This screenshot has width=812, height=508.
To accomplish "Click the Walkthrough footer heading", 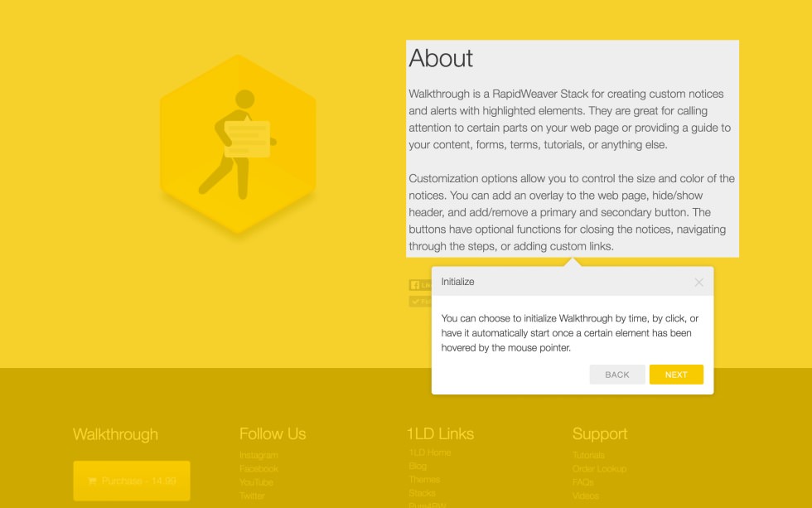I will click(x=115, y=434).
